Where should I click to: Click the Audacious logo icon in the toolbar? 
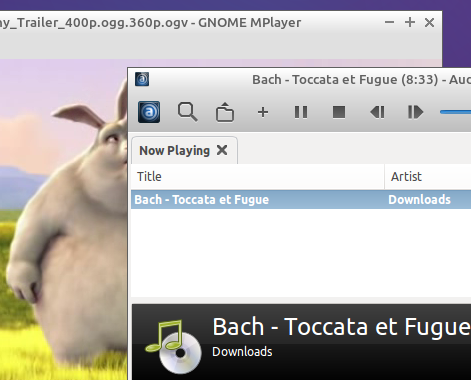(149, 112)
